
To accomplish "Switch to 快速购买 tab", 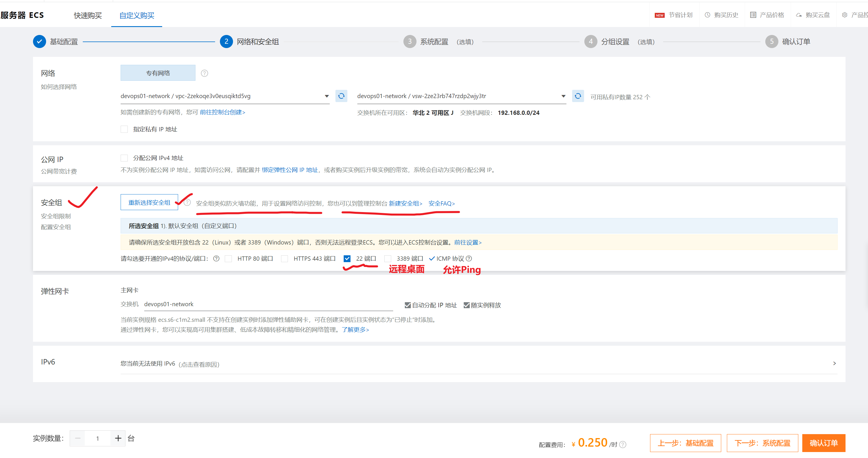I will point(88,15).
